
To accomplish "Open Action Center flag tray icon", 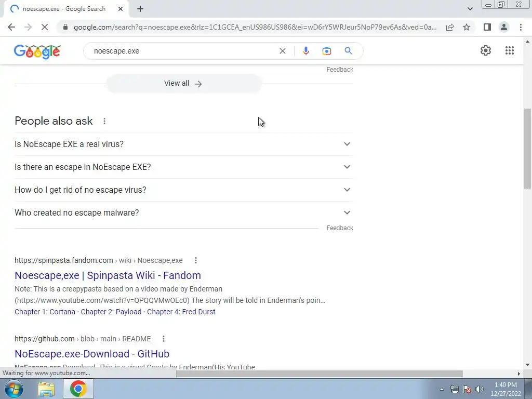I will pos(467,389).
